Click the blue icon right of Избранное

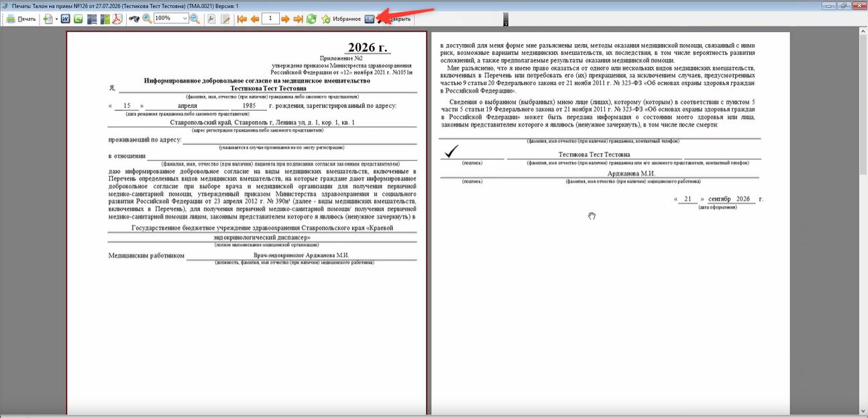click(370, 19)
